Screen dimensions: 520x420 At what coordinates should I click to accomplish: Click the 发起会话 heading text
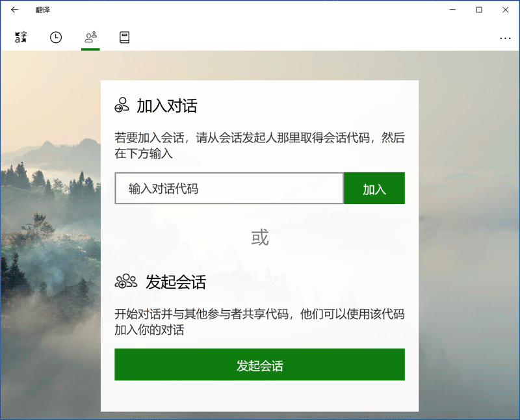click(175, 282)
